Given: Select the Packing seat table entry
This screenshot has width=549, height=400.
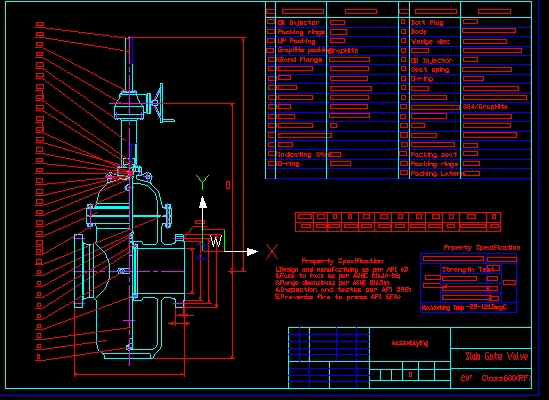Looking at the screenshot, I should coord(434,154).
